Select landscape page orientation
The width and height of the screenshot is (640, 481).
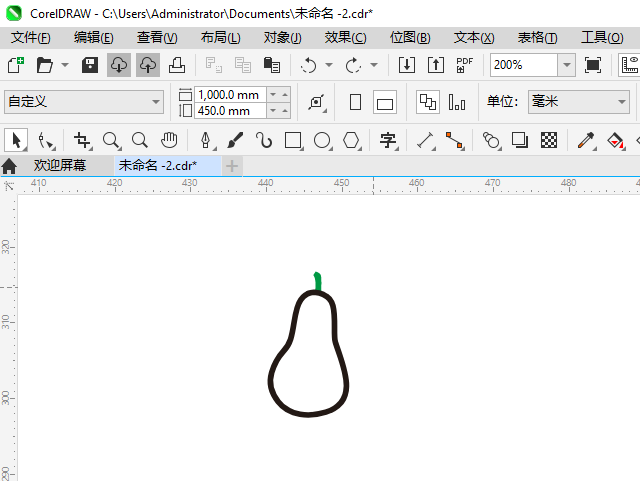tap(385, 102)
